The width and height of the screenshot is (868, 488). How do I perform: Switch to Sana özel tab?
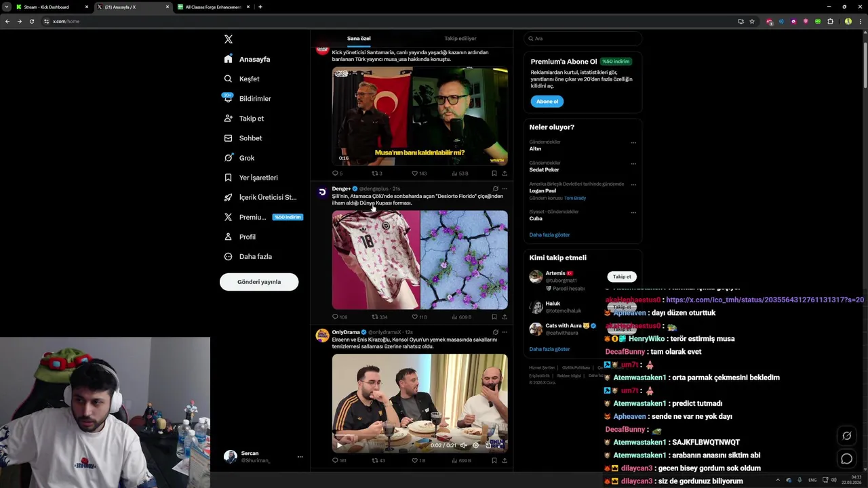[359, 39]
